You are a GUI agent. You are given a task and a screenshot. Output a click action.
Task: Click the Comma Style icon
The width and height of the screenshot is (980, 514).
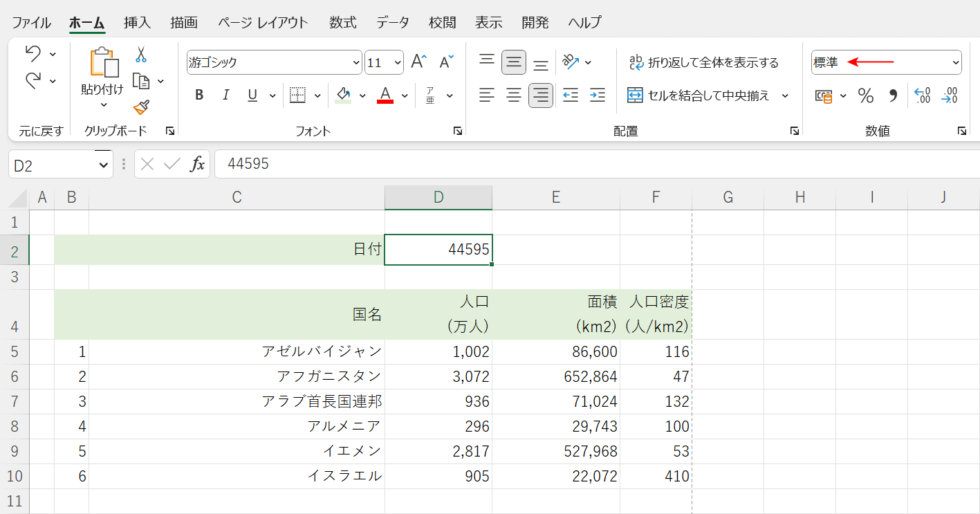pyautogui.click(x=893, y=95)
